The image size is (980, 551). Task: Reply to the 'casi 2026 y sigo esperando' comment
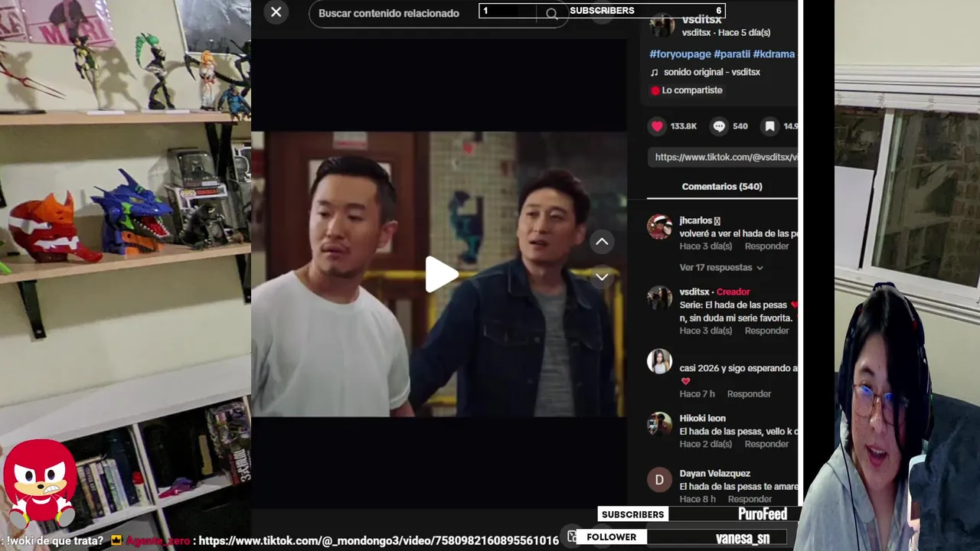(x=749, y=394)
